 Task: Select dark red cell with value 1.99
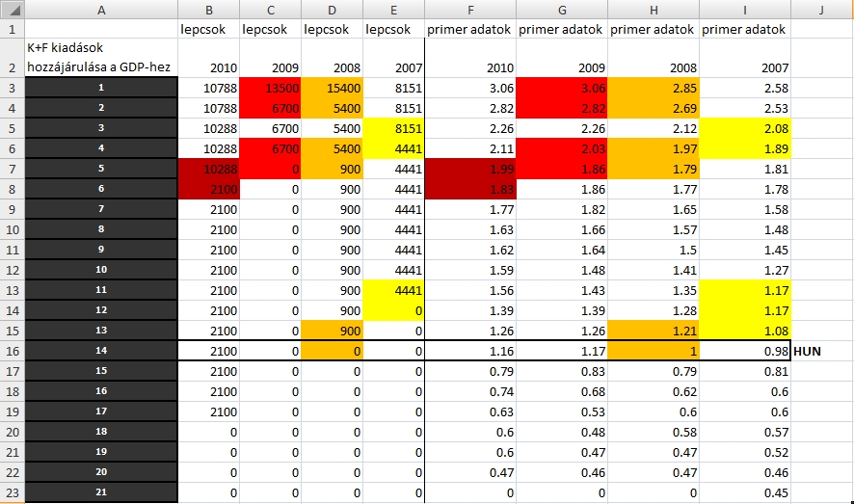tap(469, 170)
